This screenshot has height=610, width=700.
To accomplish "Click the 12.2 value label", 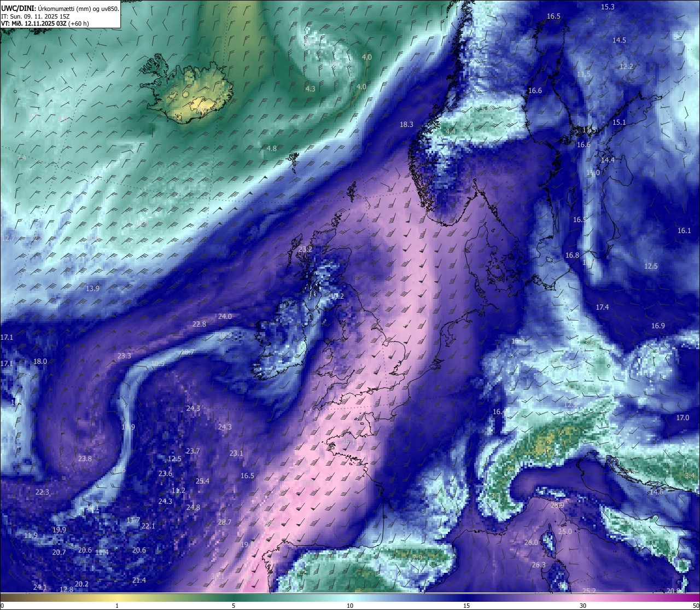I will tap(626, 67).
